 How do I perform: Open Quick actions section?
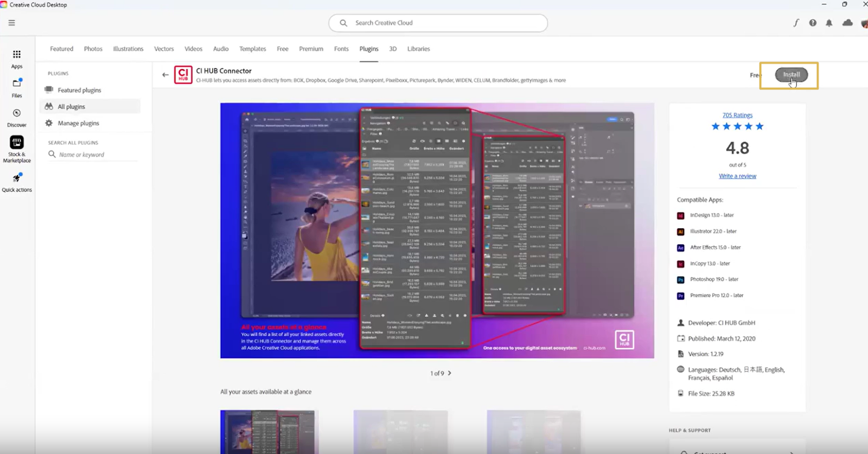click(17, 182)
